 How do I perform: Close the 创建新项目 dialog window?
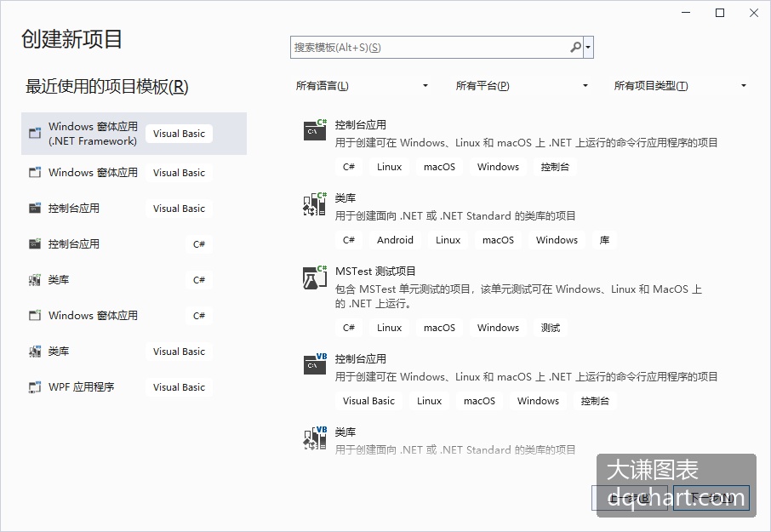click(754, 13)
